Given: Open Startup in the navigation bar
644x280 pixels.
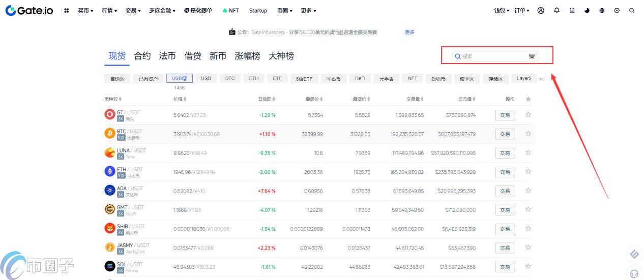Looking at the screenshot, I should point(258,11).
